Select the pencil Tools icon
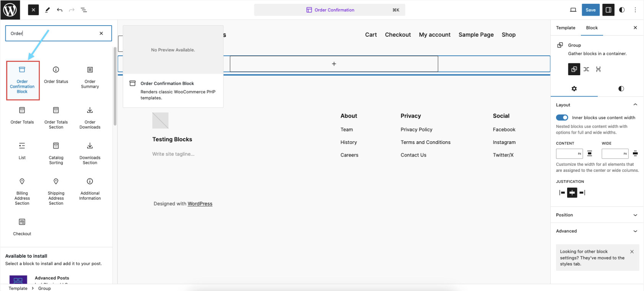Image resolution: width=644 pixels, height=291 pixels. pos(47,10)
